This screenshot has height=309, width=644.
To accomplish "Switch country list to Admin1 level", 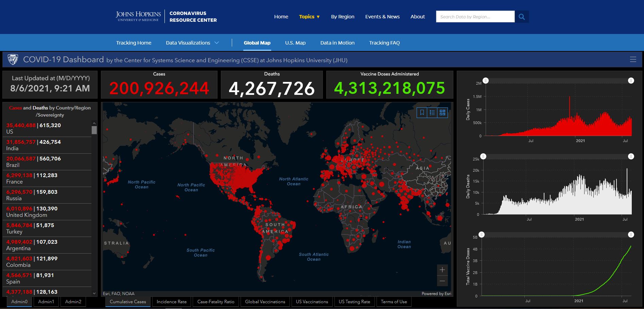I will [x=46, y=302].
